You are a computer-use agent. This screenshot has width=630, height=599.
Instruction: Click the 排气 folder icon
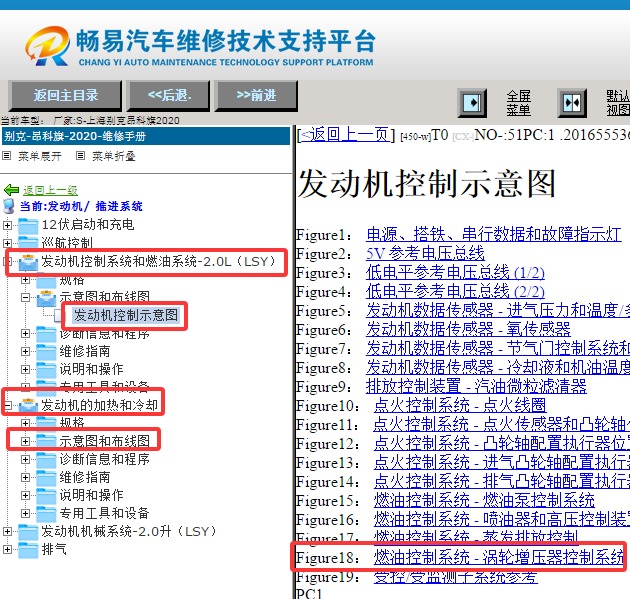click(28, 550)
